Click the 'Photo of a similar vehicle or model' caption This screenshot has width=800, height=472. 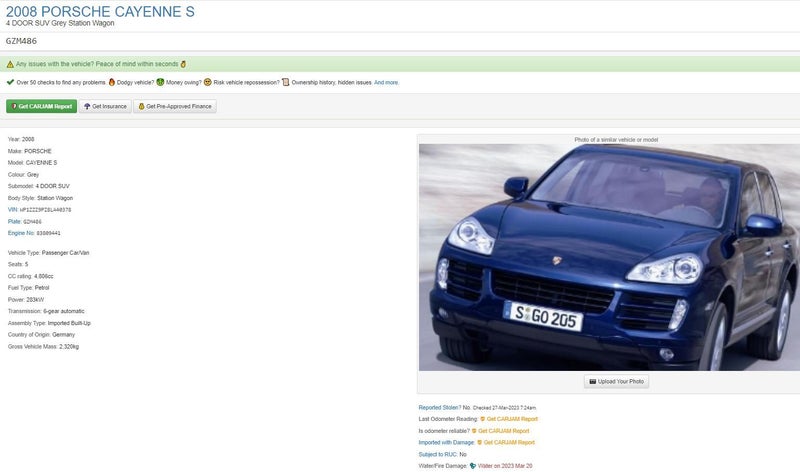[616, 139]
